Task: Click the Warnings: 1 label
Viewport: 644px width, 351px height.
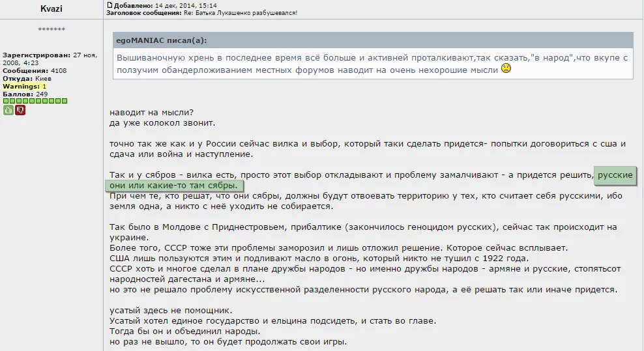Action: tap(24, 86)
